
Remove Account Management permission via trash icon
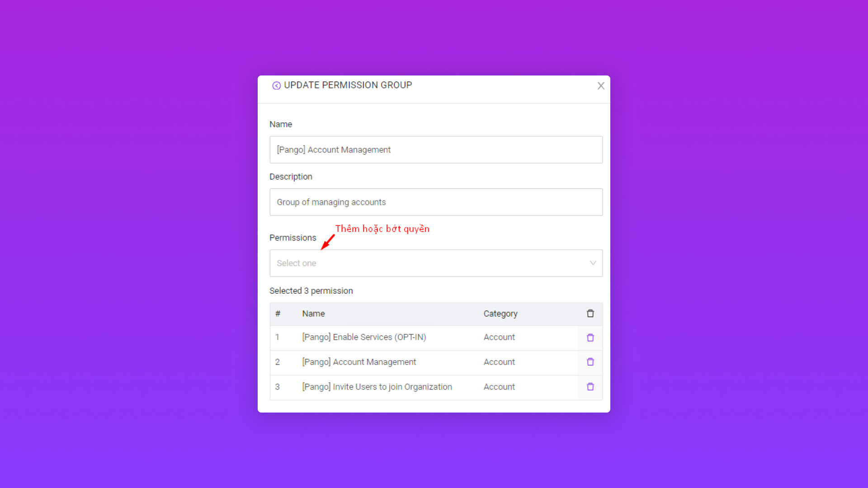click(x=590, y=362)
